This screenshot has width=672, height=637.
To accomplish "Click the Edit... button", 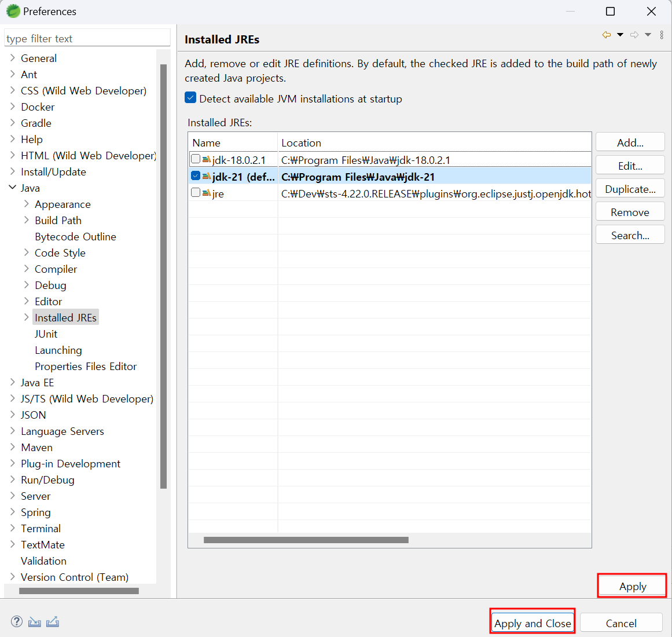I will tap(630, 166).
